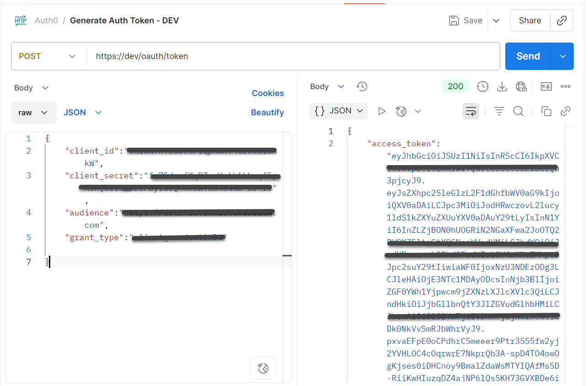Switch to the response Body view selector

click(x=327, y=86)
